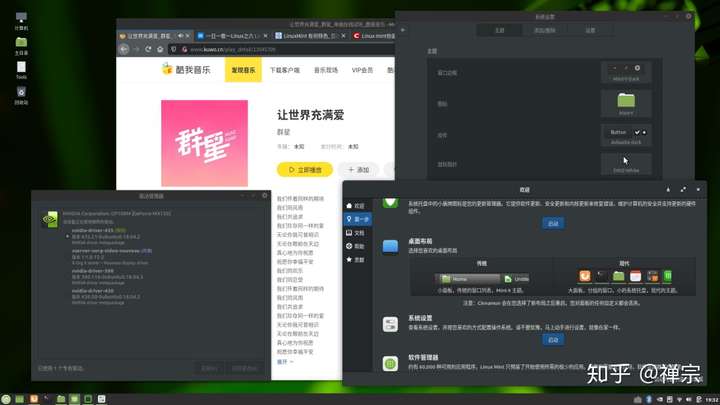Launch System Settings from Welcome
This screenshot has height=405, width=720.
pyautogui.click(x=553, y=339)
